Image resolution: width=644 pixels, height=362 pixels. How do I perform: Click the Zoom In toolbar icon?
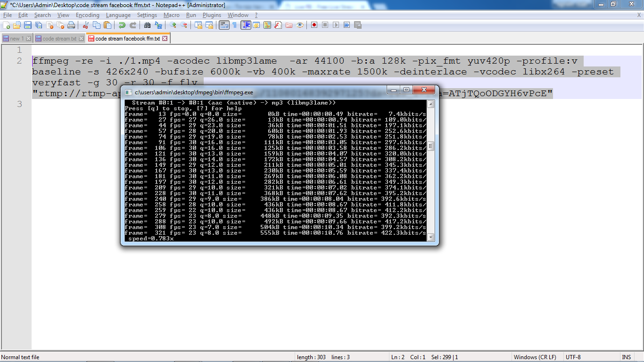(173, 25)
